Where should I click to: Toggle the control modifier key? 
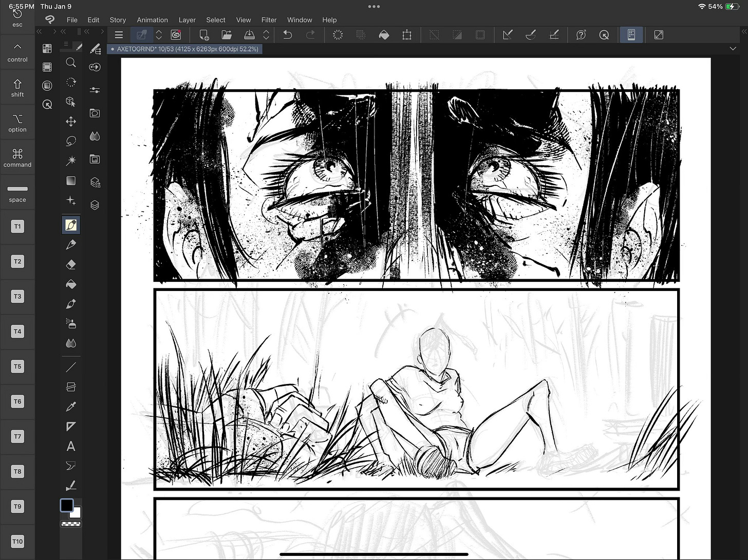(x=17, y=53)
